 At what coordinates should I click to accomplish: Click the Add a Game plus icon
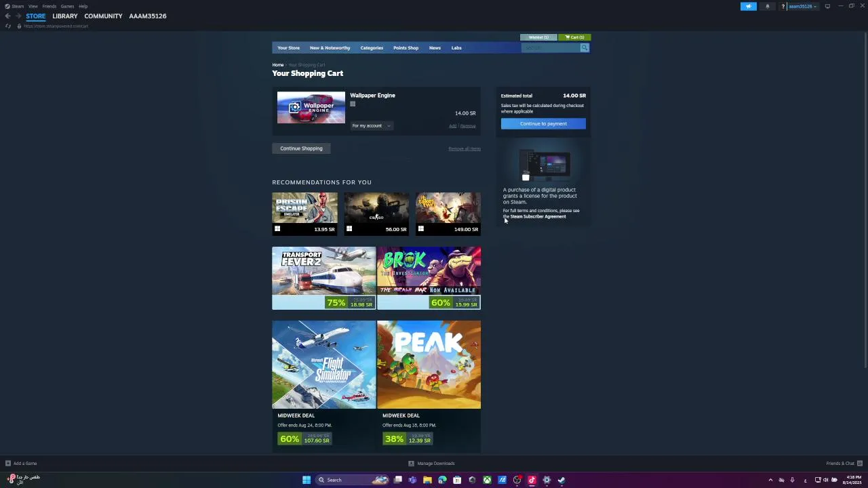click(8, 464)
